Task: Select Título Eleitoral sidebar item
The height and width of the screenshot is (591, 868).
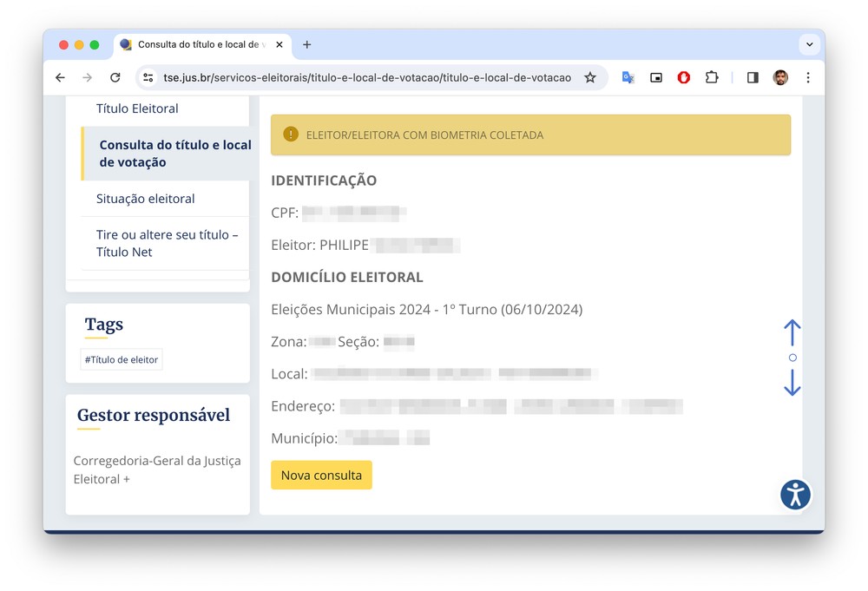Action: 137,108
